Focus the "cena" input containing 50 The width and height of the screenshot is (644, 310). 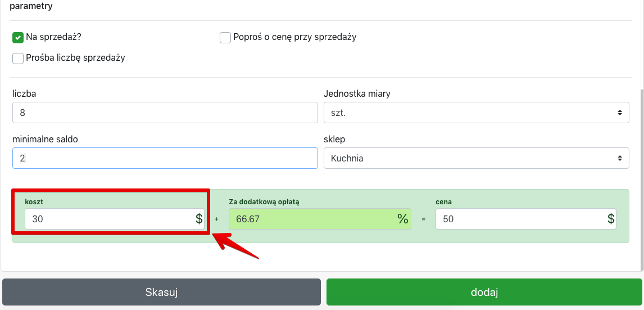click(x=519, y=219)
